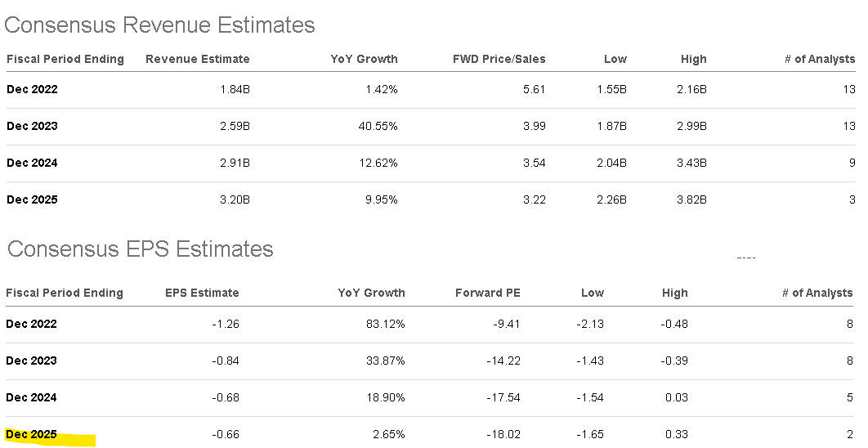
Task: Click the 3.82B High revenue value
Action: tap(690, 199)
